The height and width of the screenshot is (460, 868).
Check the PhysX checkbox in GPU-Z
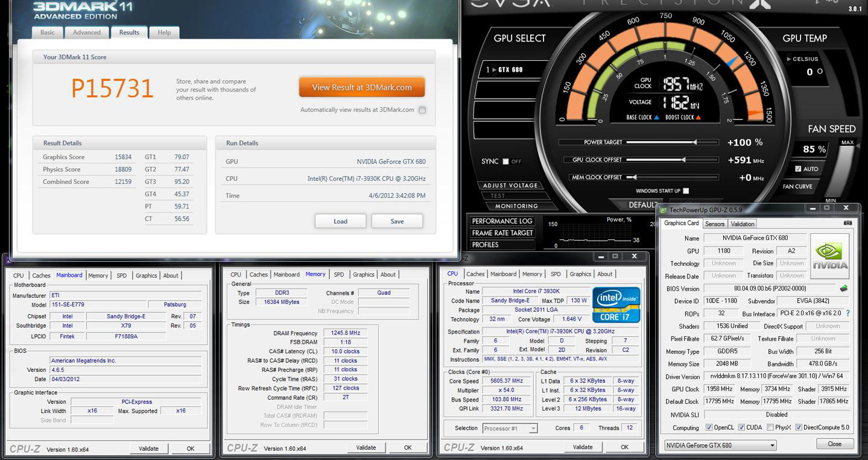tap(770, 427)
